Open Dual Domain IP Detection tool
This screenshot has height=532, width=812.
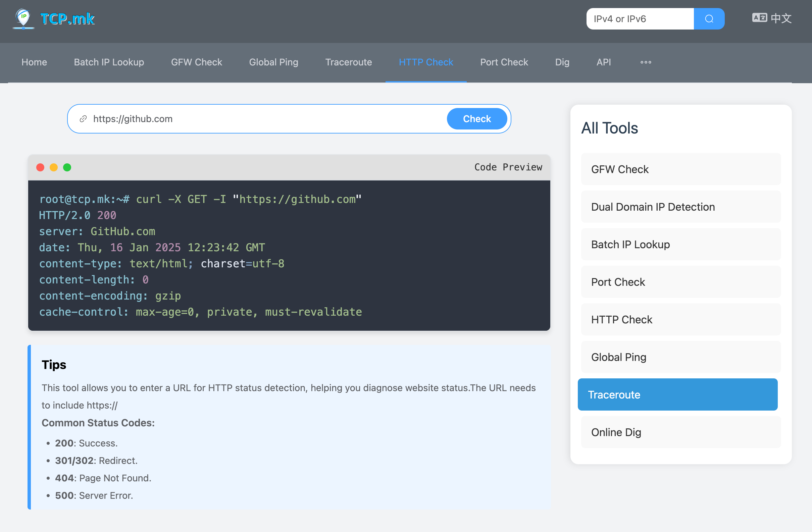coord(681,207)
